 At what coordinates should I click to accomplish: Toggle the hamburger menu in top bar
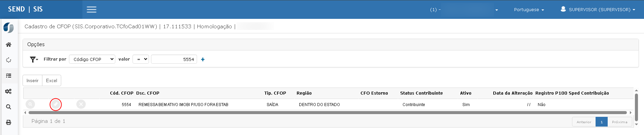91,9
